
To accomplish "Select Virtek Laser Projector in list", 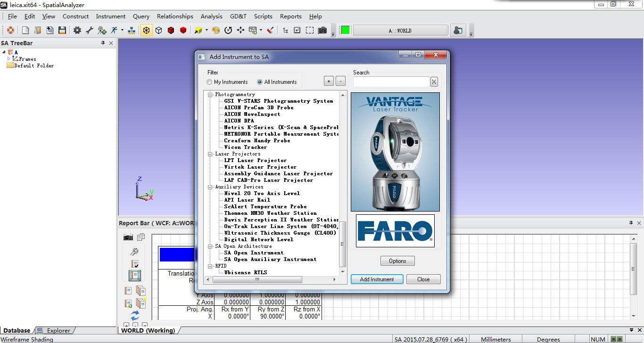I will [260, 167].
